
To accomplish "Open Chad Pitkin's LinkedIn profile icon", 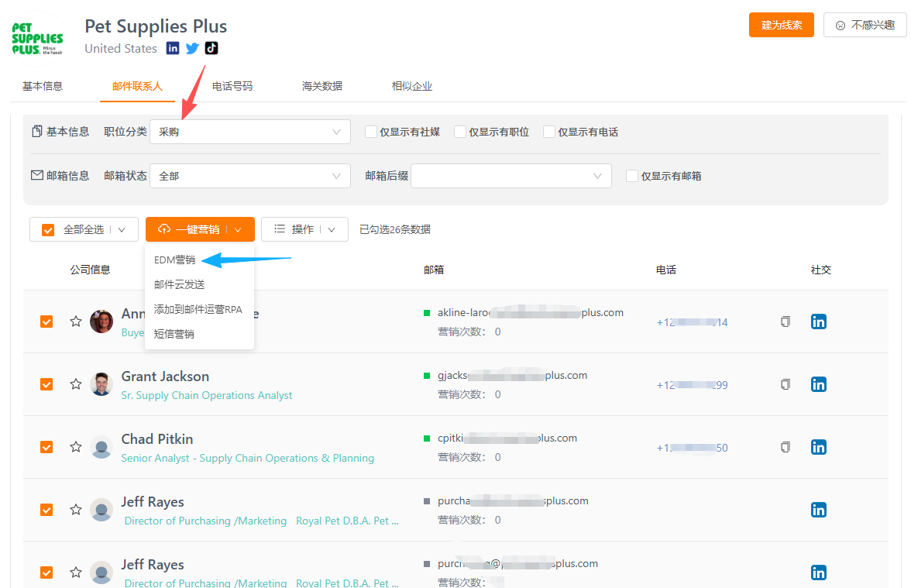I will pos(819,447).
